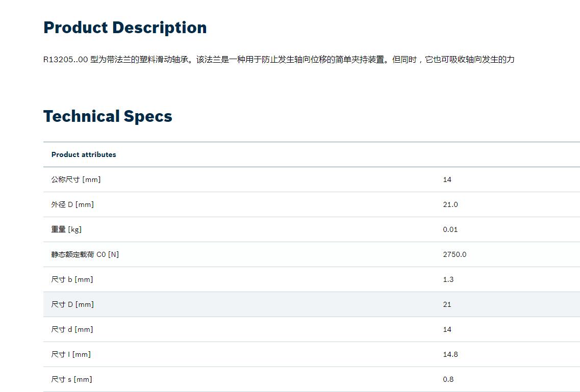The width and height of the screenshot is (580, 392).
Task: Click the highlighted 尺寸 D [mm] row
Action: point(312,304)
